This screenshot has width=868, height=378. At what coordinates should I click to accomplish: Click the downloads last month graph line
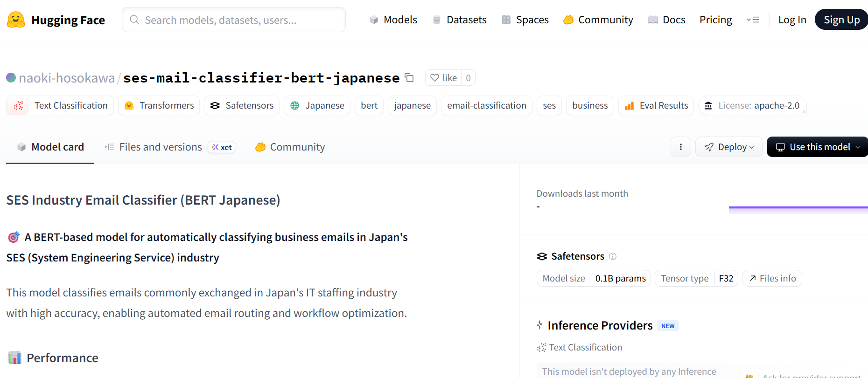[x=798, y=207]
